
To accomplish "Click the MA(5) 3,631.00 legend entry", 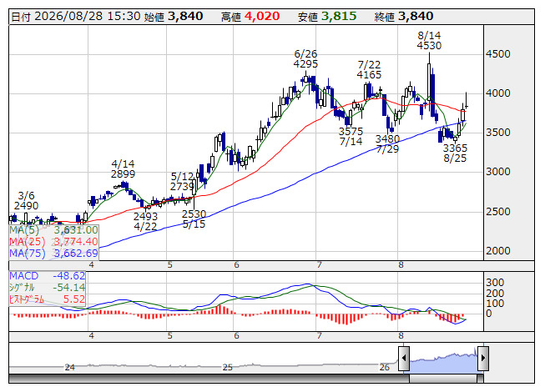I will [x=53, y=230].
